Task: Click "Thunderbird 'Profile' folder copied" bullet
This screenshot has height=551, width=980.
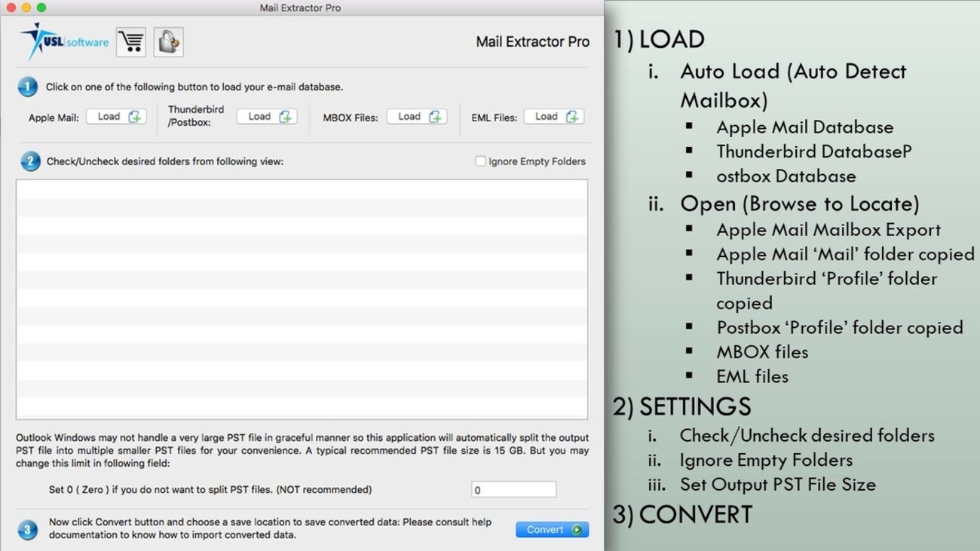Action: (x=827, y=290)
